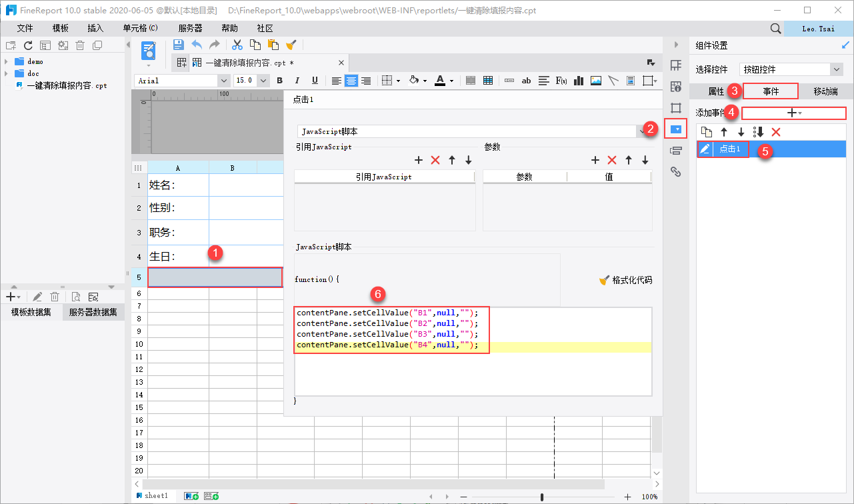The height and width of the screenshot is (504, 854).
Task: Click the 格式化代码 button
Action: click(x=625, y=280)
